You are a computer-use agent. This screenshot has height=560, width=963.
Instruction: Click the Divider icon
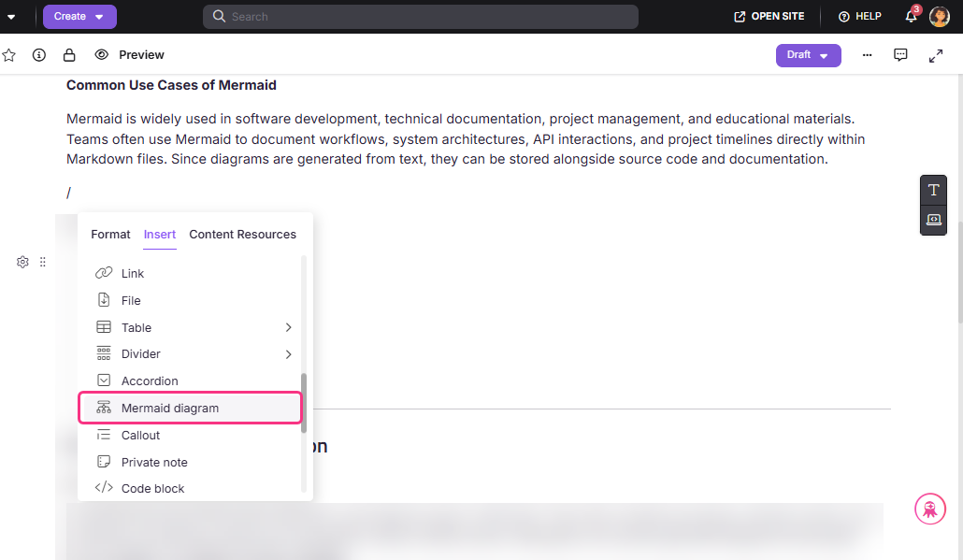(104, 353)
